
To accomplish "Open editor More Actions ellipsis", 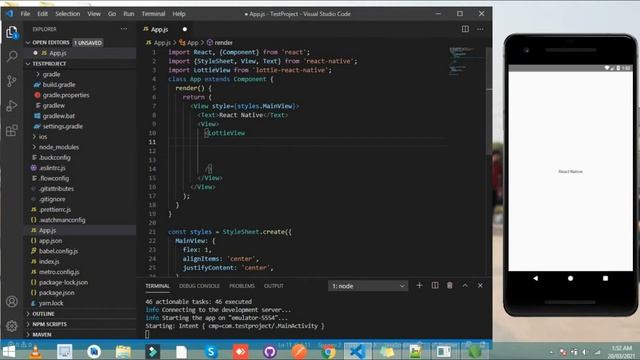I will pos(480,29).
